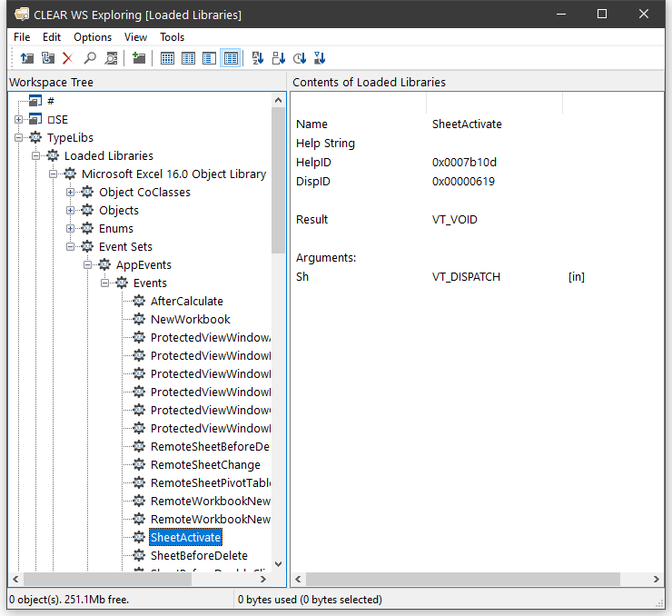672x616 pixels.
Task: Toggle the list view toolbar button
Action: (x=209, y=58)
